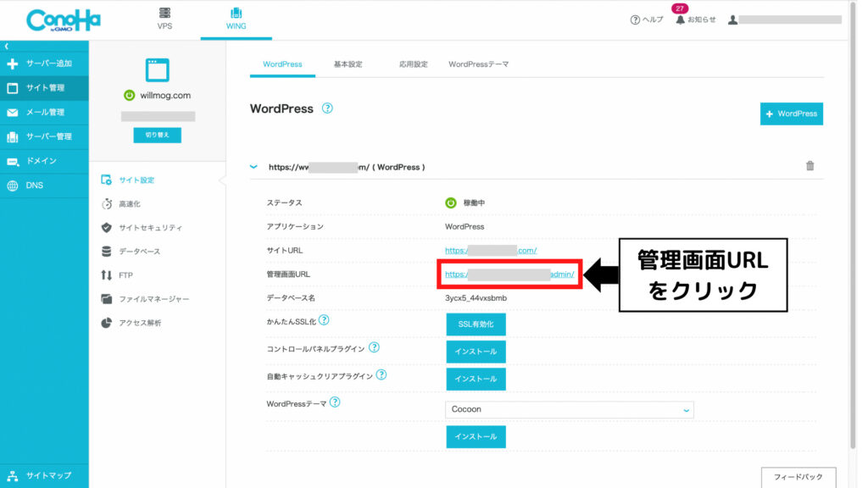The height and width of the screenshot is (488, 868).
Task: Click the + WordPress add button
Action: click(791, 114)
